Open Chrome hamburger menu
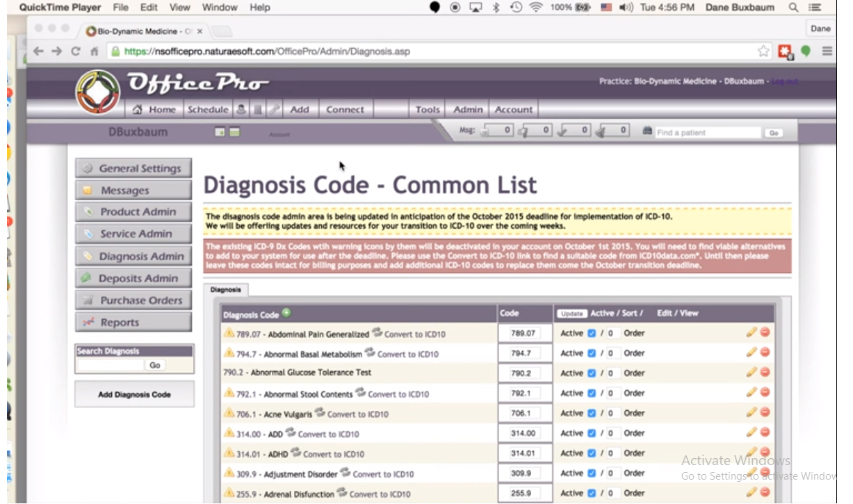 pyautogui.click(x=827, y=51)
